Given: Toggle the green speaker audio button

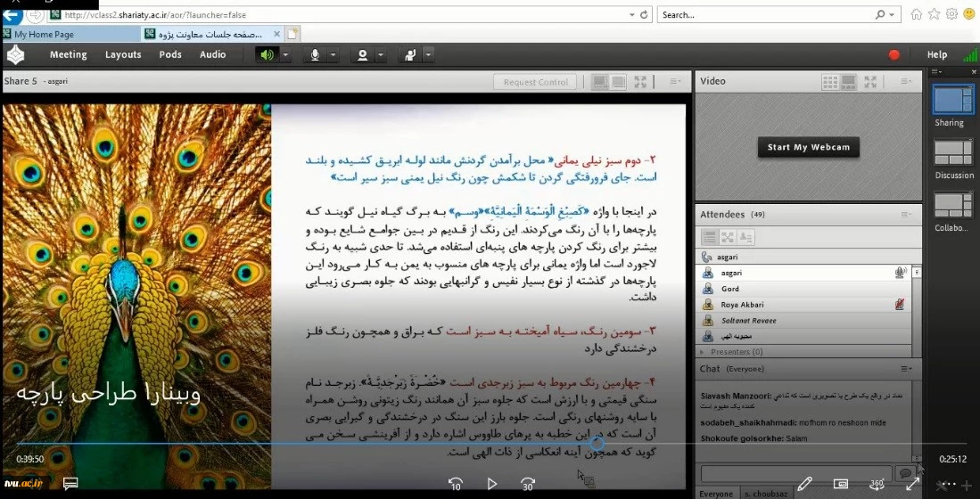Looking at the screenshot, I should 267,54.
